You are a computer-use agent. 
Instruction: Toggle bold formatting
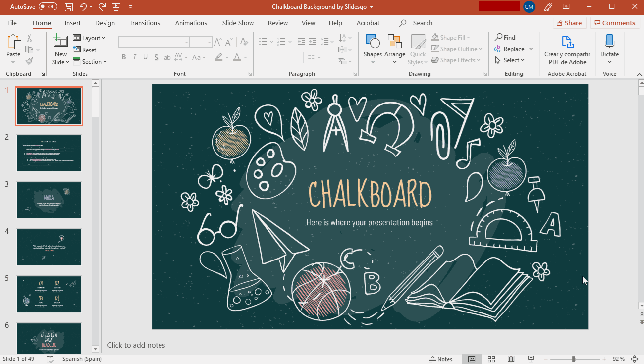click(124, 57)
